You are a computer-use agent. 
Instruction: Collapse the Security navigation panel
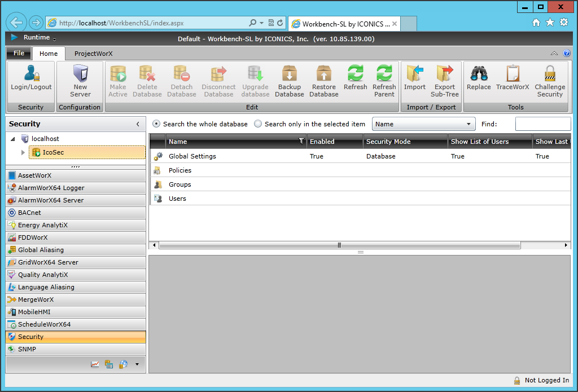coord(138,124)
